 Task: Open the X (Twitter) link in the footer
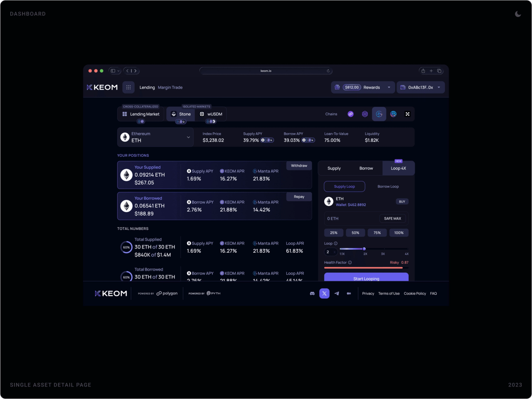(x=325, y=293)
